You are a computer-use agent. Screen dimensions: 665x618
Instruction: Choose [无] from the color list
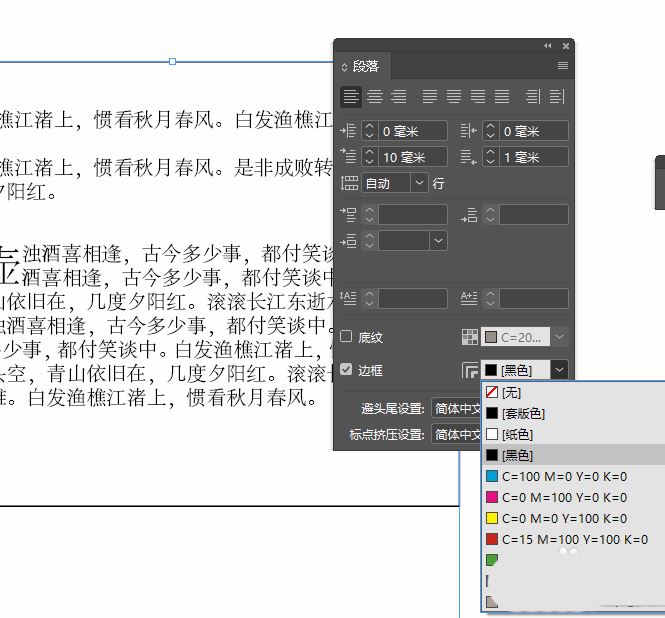tap(573, 392)
